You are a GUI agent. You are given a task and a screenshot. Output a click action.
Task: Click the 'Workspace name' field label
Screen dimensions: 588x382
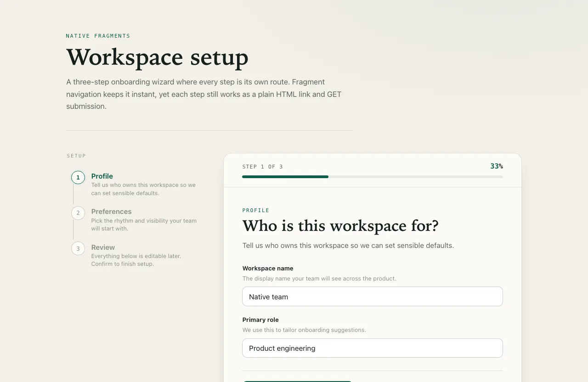coord(268,268)
